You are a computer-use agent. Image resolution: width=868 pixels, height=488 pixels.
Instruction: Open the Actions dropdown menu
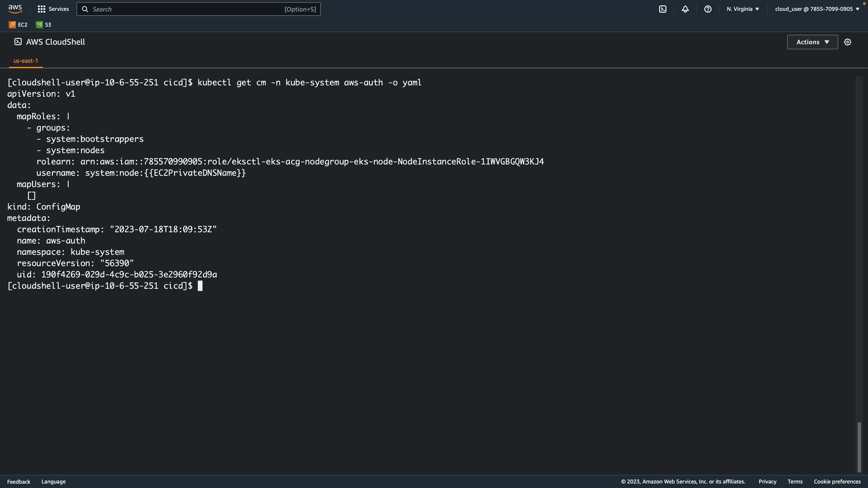[x=812, y=42]
